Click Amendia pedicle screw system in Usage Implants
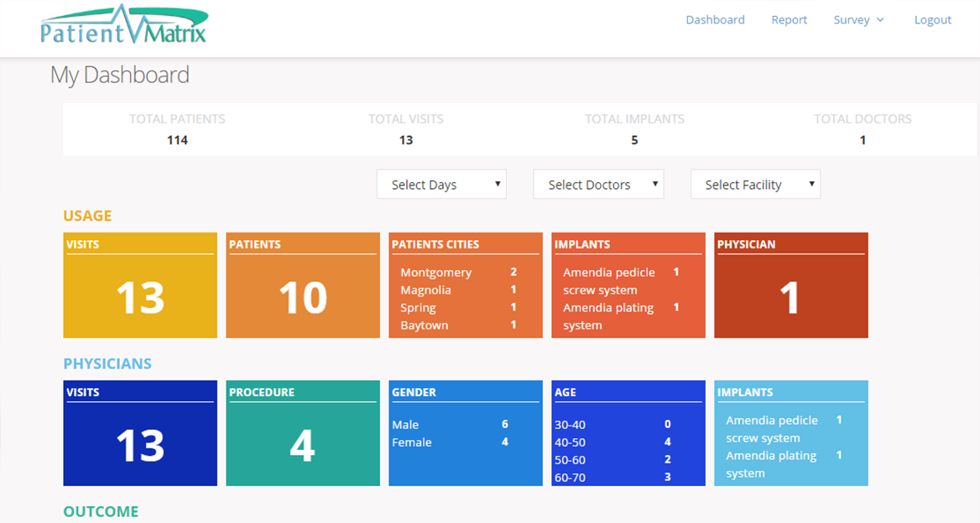The image size is (980, 523). click(609, 281)
